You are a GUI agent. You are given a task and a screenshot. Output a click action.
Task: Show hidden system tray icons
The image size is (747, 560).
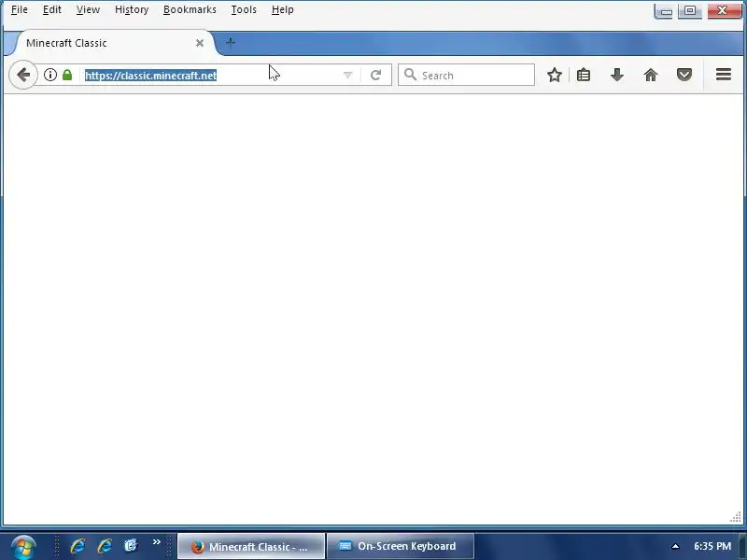coord(675,546)
